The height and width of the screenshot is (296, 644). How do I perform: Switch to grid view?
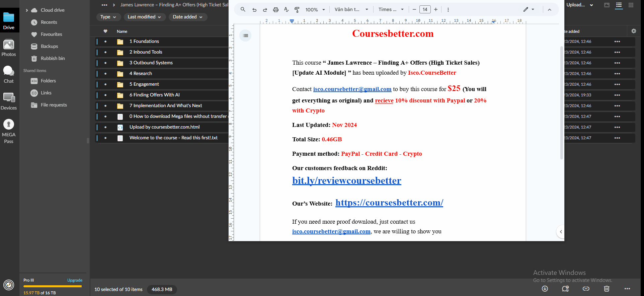coord(631,5)
